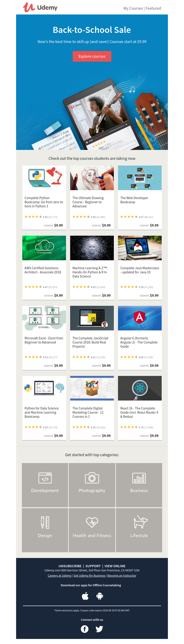The width and height of the screenshot is (184, 644).
Task: Click $9.99 price on Angular 6 course
Action: point(154,366)
